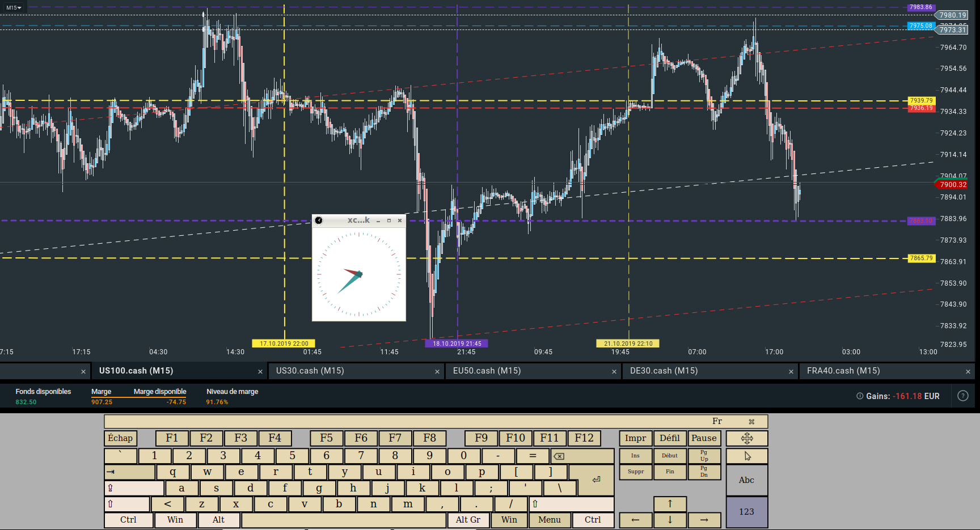Viewport: 980px width, 530px height.
Task: Click the 7975.08 blue price level tag
Action: coord(921,26)
